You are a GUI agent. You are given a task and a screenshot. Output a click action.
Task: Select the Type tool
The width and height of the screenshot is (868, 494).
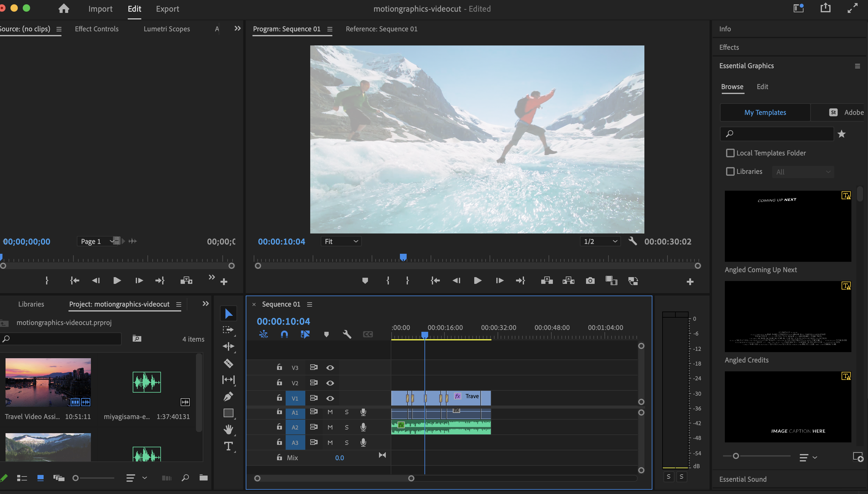[x=228, y=446]
